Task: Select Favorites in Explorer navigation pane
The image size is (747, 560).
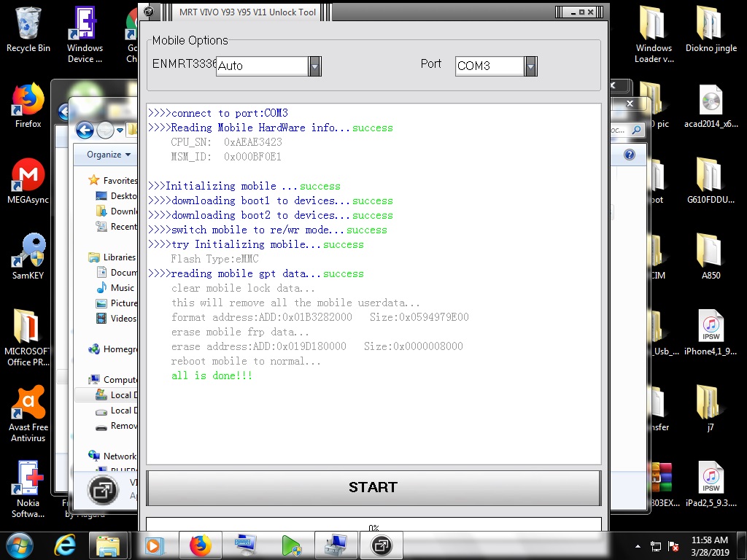Action: 113,181
